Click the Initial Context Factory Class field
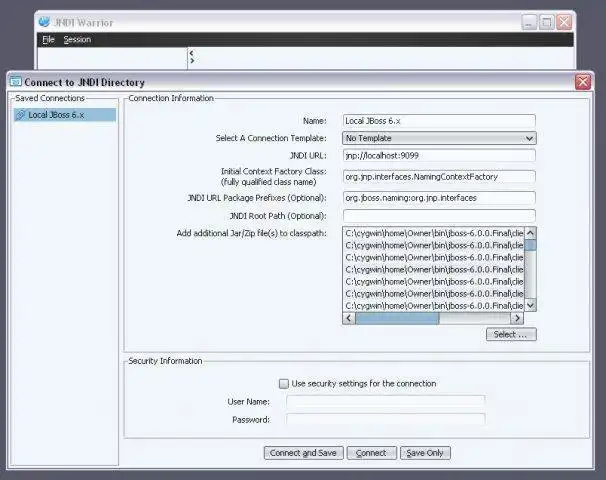 (x=439, y=177)
